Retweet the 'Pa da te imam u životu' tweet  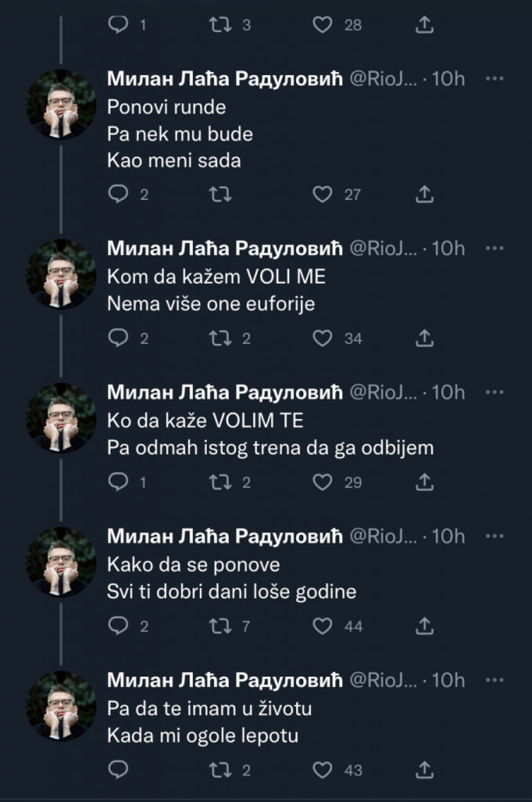(x=220, y=770)
